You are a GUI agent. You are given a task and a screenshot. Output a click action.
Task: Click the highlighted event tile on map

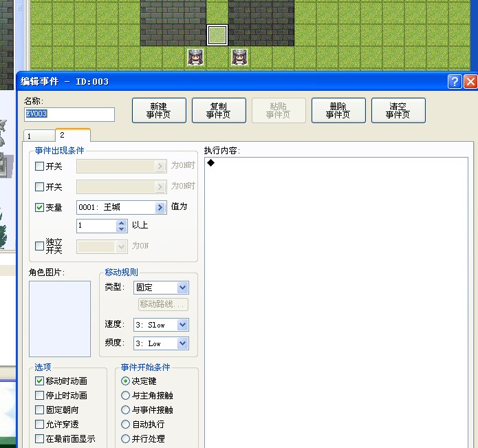tap(217, 35)
